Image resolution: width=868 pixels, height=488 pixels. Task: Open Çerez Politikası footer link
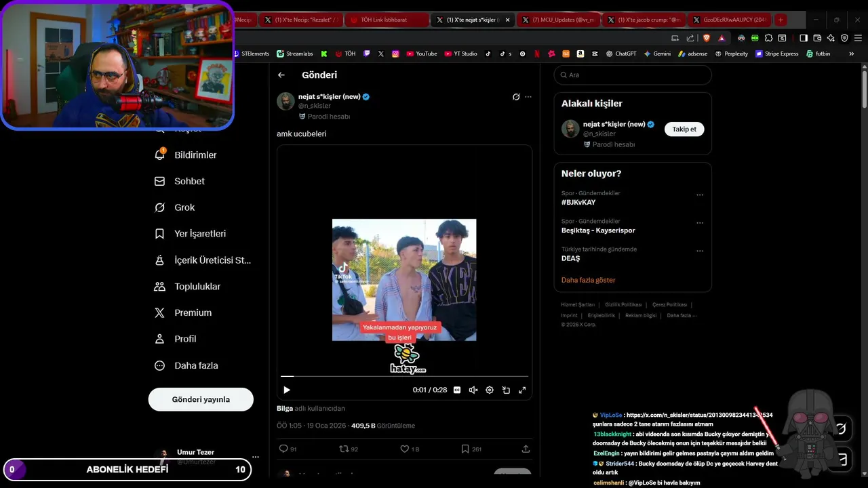pyautogui.click(x=669, y=305)
